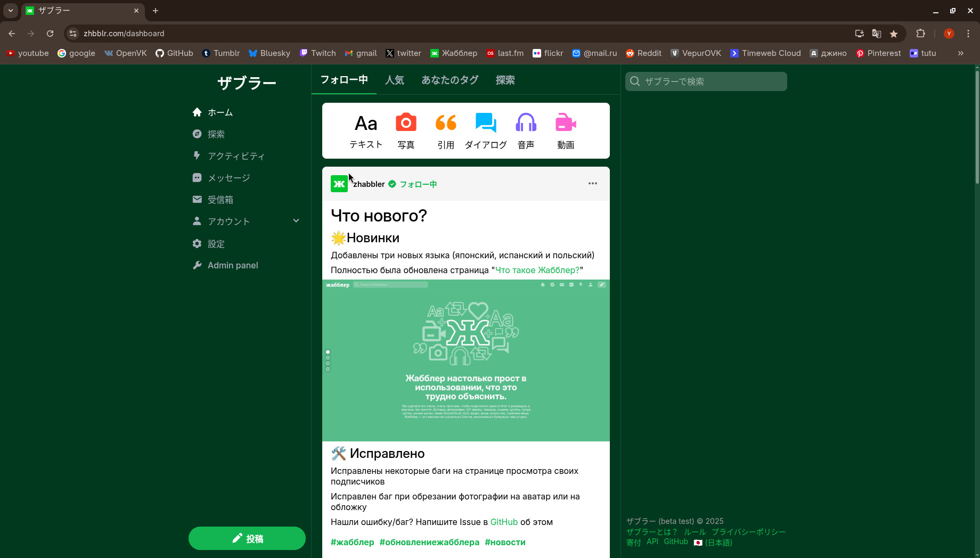This screenshot has width=980, height=558.
Task: Click the green 投稿 post button
Action: [x=247, y=538]
